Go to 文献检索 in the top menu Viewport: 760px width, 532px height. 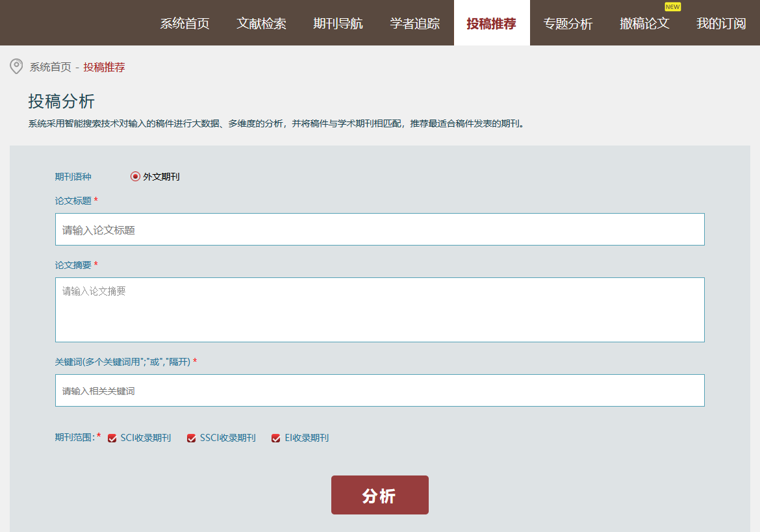tap(261, 23)
